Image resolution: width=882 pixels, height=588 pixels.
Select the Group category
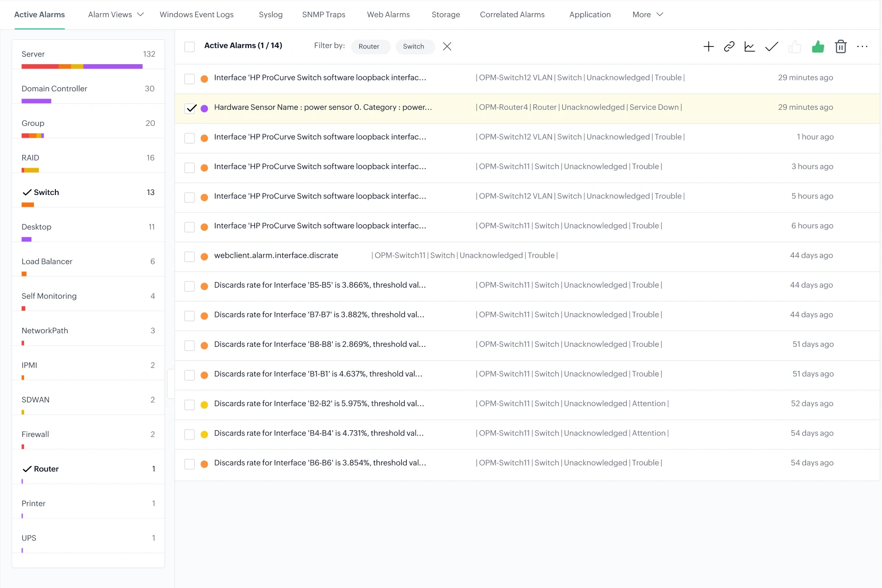click(88, 123)
